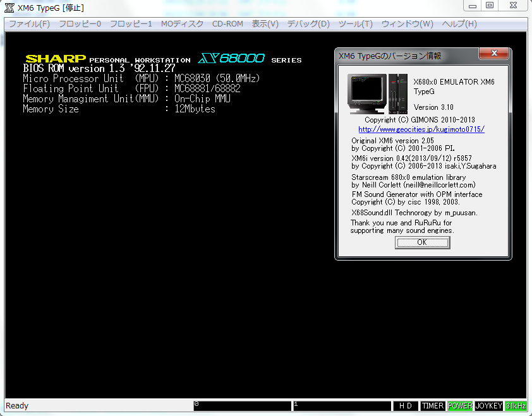Screen dimensions: 532x416
Task: Click "Original XM6 version 2.05" text
Action: (392, 141)
